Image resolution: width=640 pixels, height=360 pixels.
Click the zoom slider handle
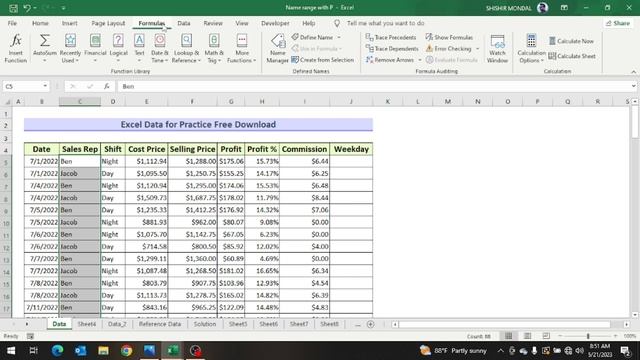point(588,336)
